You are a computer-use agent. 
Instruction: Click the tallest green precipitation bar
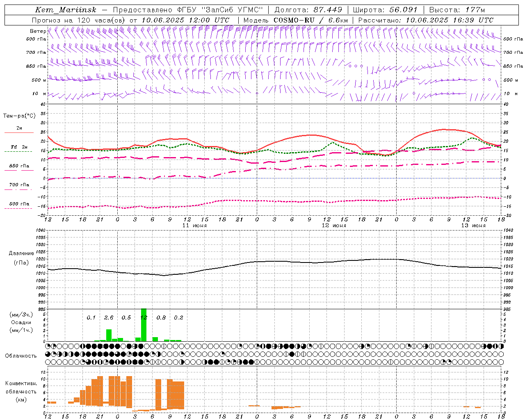pyautogui.click(x=144, y=325)
